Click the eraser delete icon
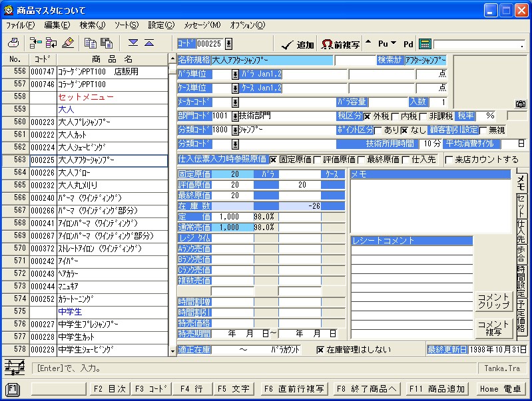 coord(68,43)
